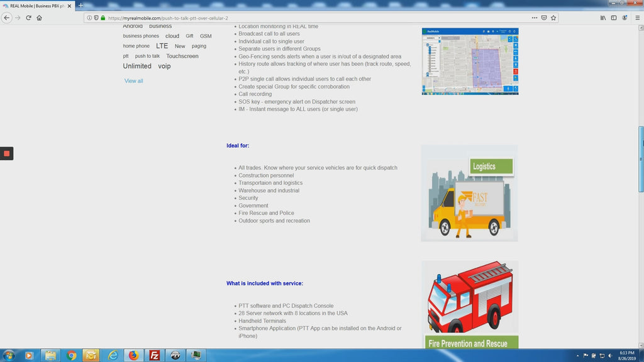Show site information icon in address bar
The width and height of the screenshot is (644, 362).
click(89, 18)
